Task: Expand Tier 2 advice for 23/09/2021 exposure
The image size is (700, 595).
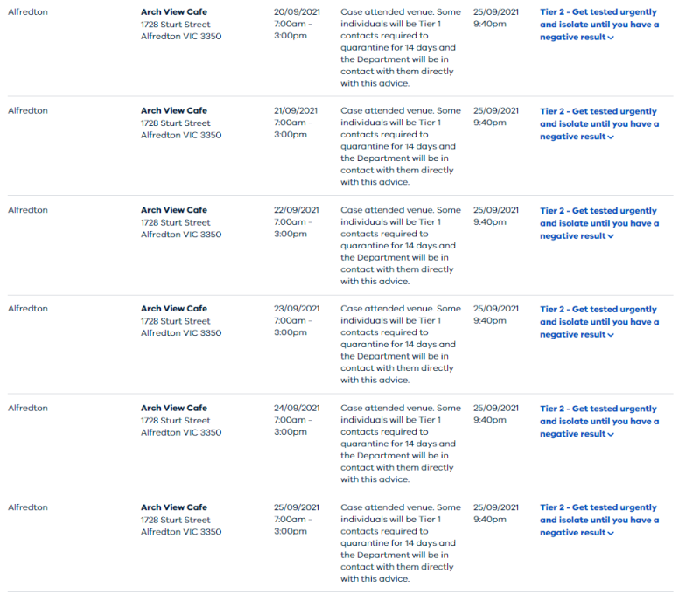Action: coord(599,322)
